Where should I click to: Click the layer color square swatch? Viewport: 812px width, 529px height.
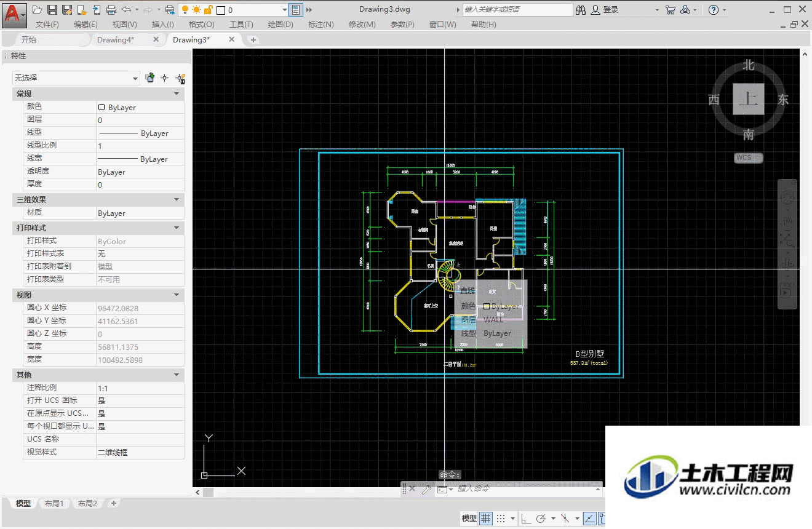220,10
